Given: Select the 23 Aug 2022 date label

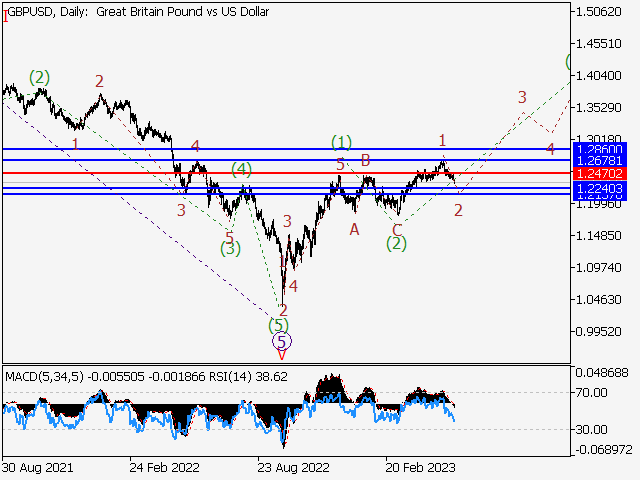Looking at the screenshot, I should pyautogui.click(x=290, y=465).
